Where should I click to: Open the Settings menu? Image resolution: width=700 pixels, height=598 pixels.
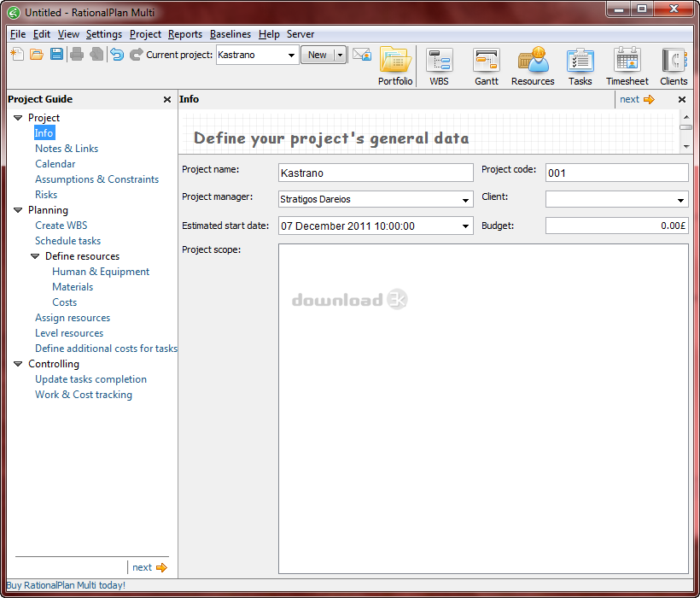point(104,34)
